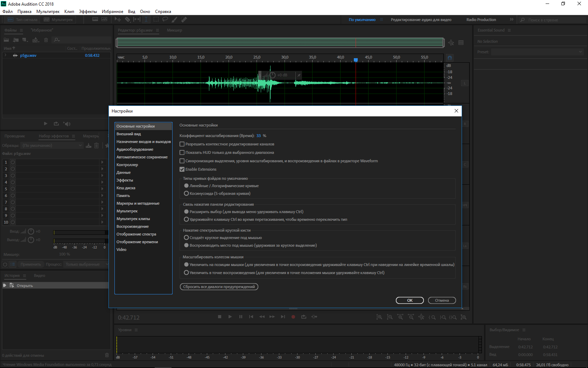
Task: Show the spectral frequency display
Action: click(x=95, y=20)
